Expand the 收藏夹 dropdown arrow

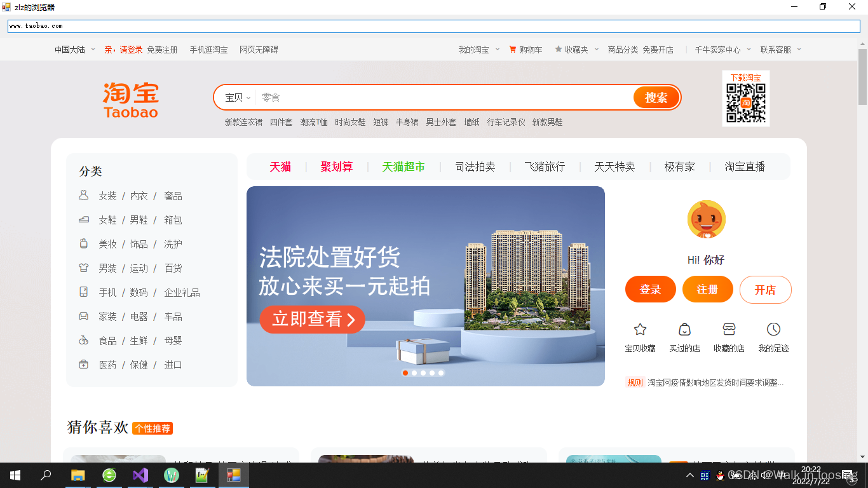597,50
